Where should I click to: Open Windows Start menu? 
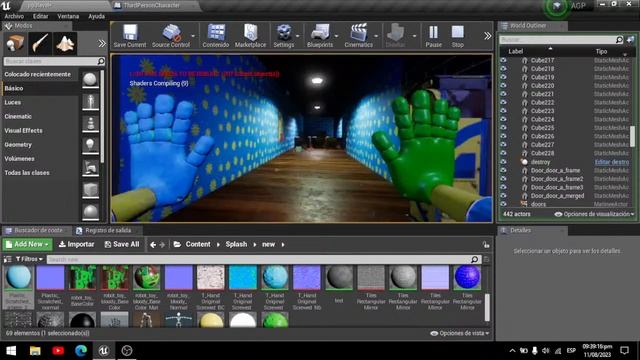[x=11, y=351]
